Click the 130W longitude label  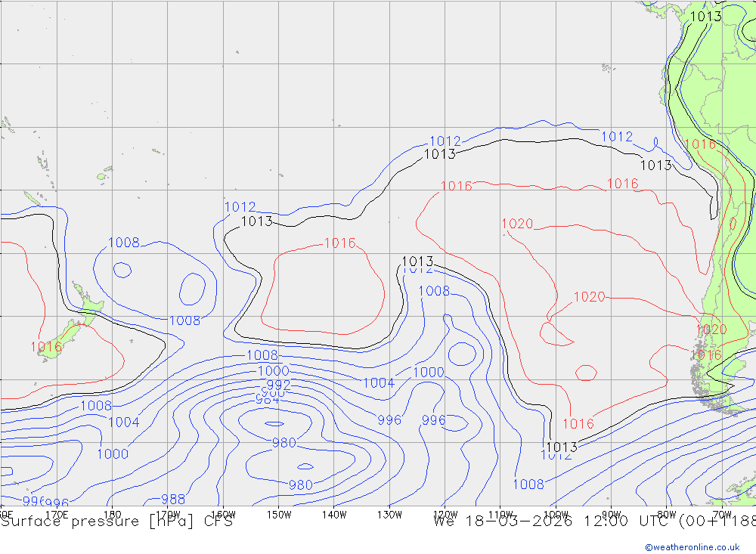point(389,515)
